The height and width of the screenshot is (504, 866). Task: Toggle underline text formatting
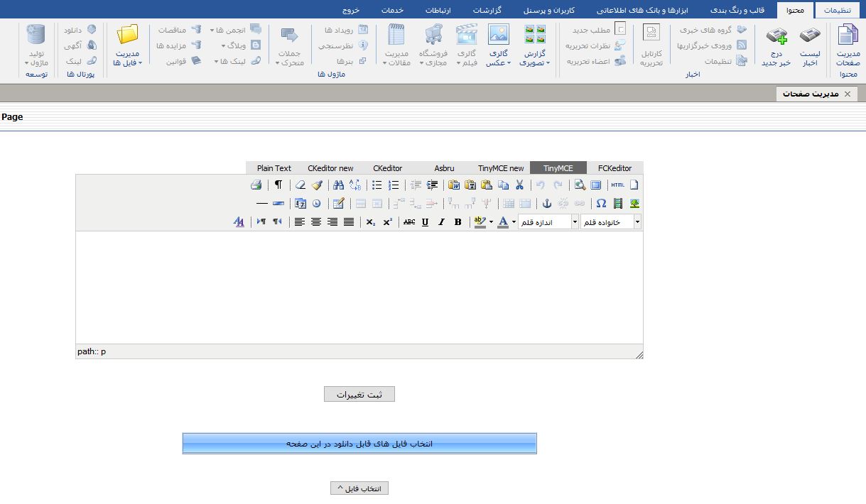425,222
